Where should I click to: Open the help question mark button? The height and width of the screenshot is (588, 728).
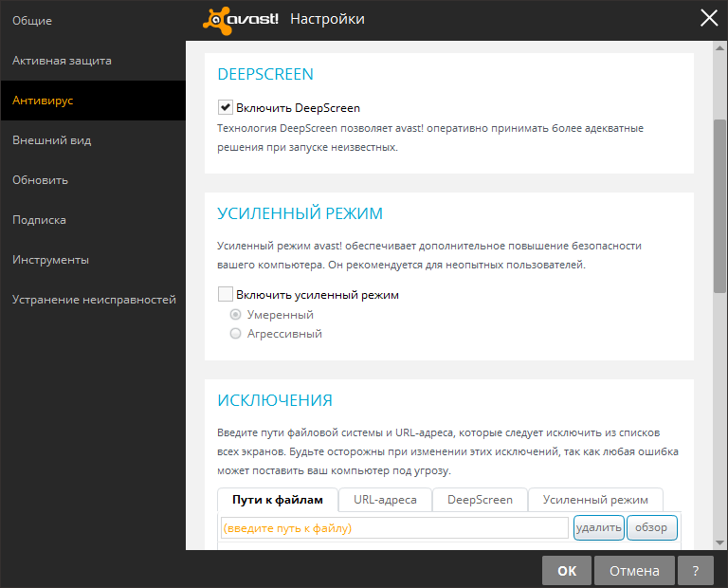pos(695,570)
